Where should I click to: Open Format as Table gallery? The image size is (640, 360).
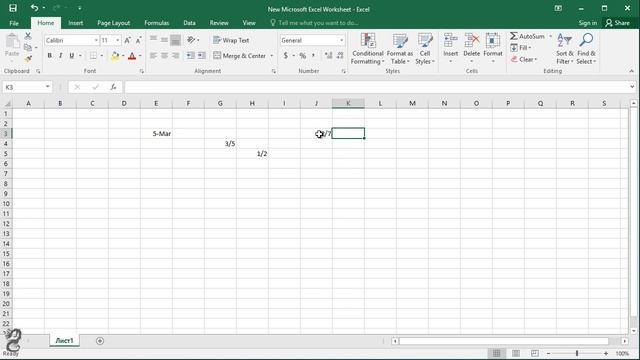400,49
